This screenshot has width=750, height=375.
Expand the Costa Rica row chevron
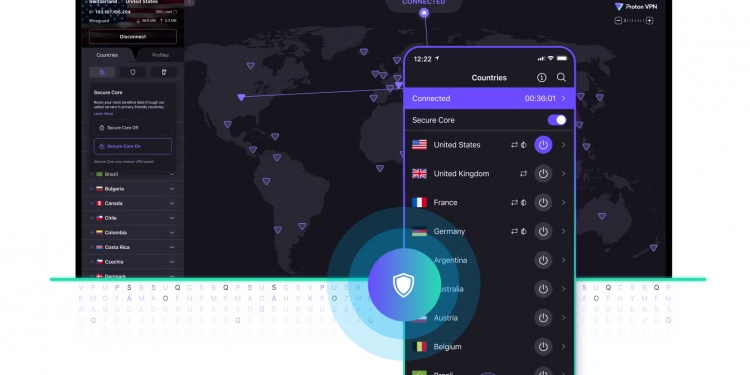click(172, 247)
